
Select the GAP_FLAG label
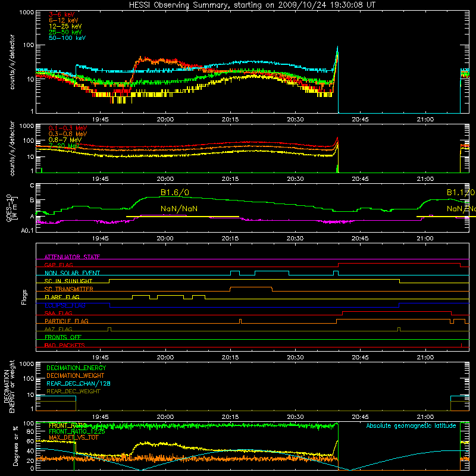(58, 265)
